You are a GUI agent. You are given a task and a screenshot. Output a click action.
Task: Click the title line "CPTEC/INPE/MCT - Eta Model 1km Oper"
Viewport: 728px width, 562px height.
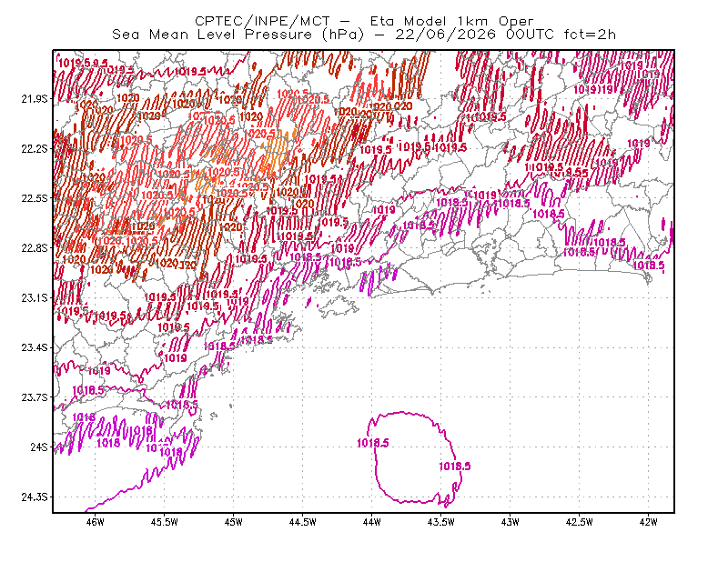click(364, 21)
